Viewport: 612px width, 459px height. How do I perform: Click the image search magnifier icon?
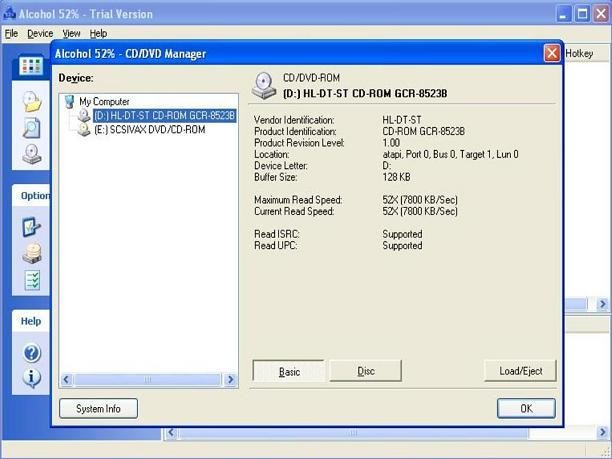[32, 128]
